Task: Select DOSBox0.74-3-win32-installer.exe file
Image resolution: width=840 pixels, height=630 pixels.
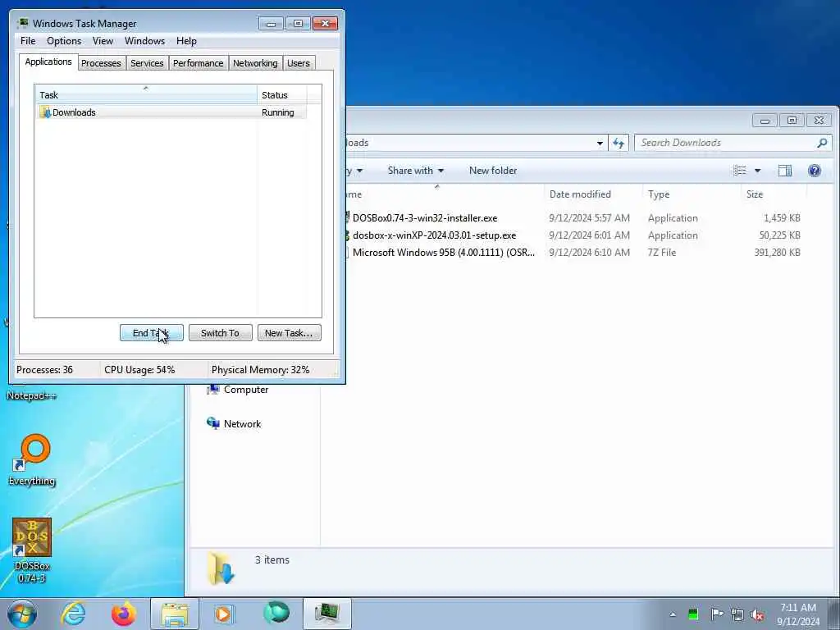Action: click(x=425, y=218)
